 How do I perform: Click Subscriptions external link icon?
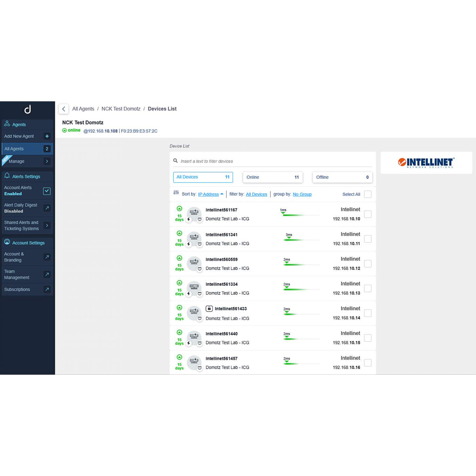(x=47, y=289)
